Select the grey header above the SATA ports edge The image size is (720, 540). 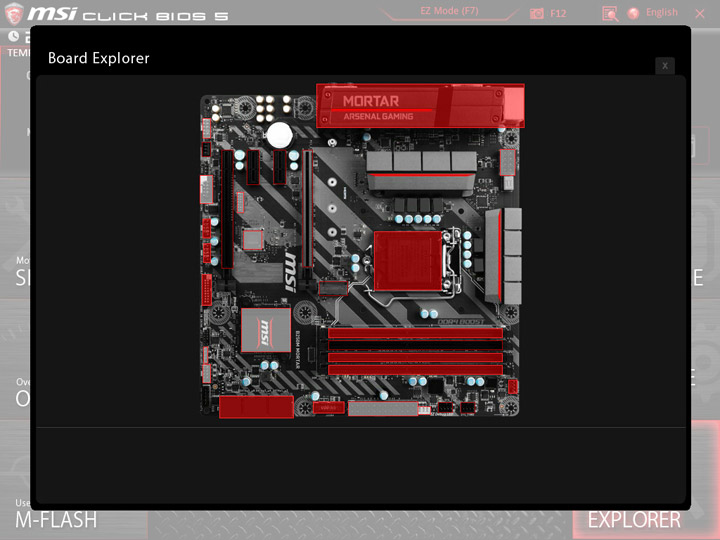(207, 374)
